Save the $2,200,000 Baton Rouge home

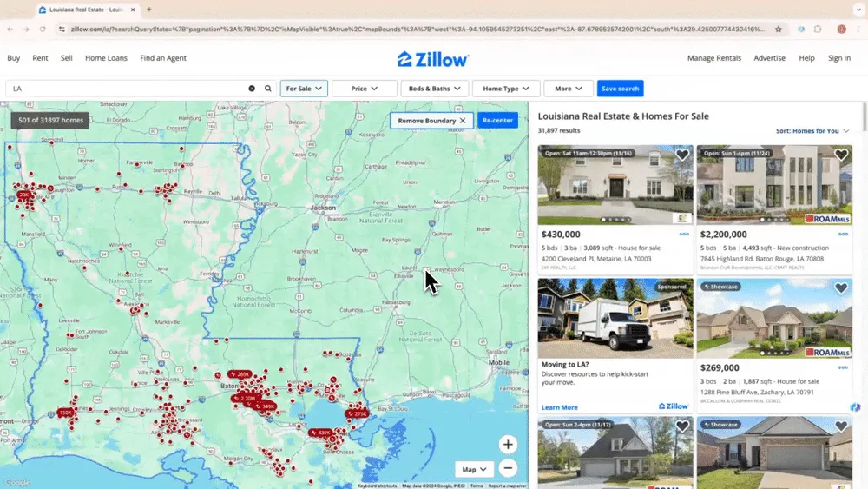point(841,155)
